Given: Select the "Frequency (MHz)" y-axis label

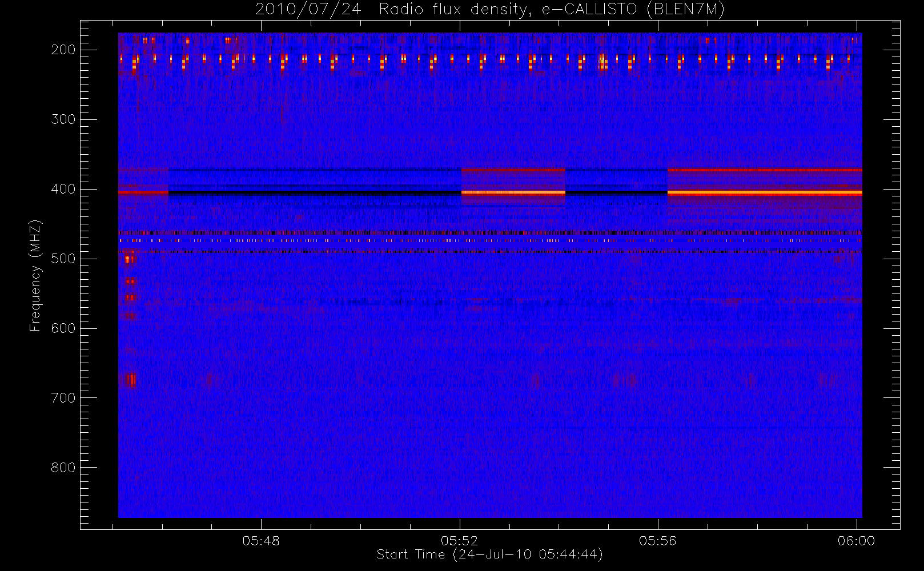Looking at the screenshot, I should coord(35,275).
